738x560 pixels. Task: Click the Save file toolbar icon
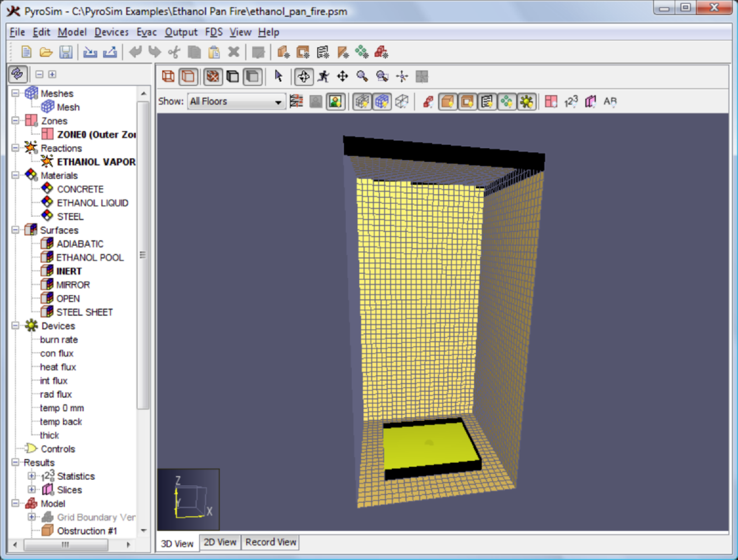tap(66, 52)
